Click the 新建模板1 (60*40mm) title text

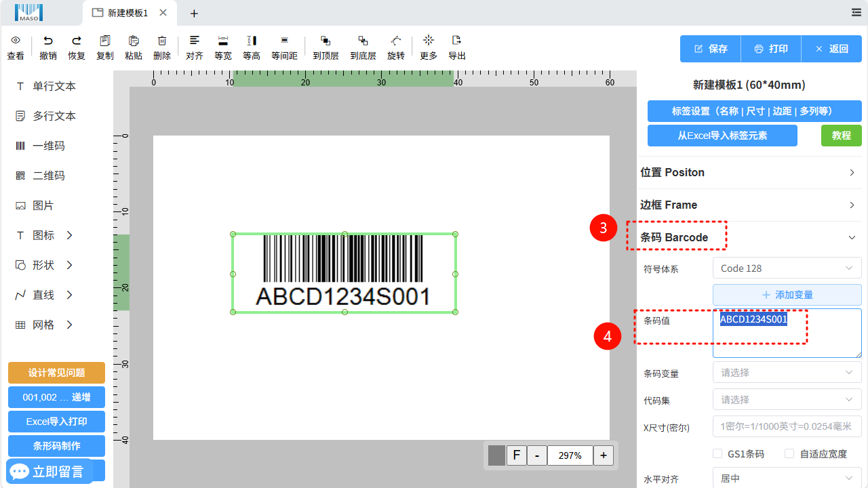point(749,85)
